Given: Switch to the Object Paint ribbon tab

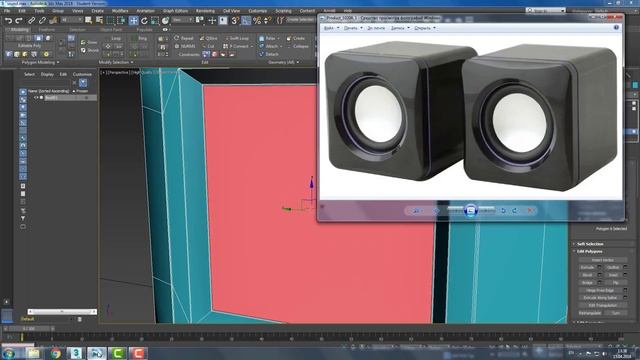Looking at the screenshot, I should (x=111, y=30).
